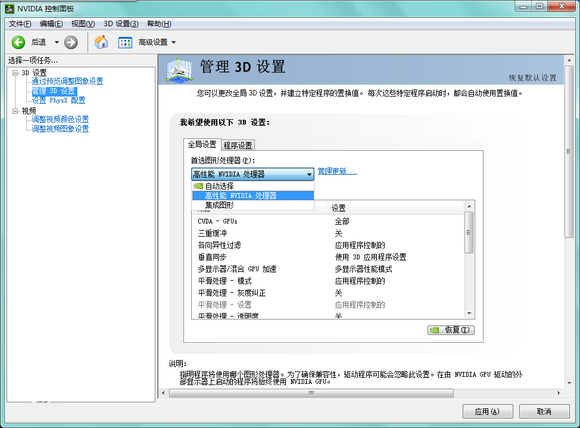
Task: Click the 管理更新 link
Action: 337,171
